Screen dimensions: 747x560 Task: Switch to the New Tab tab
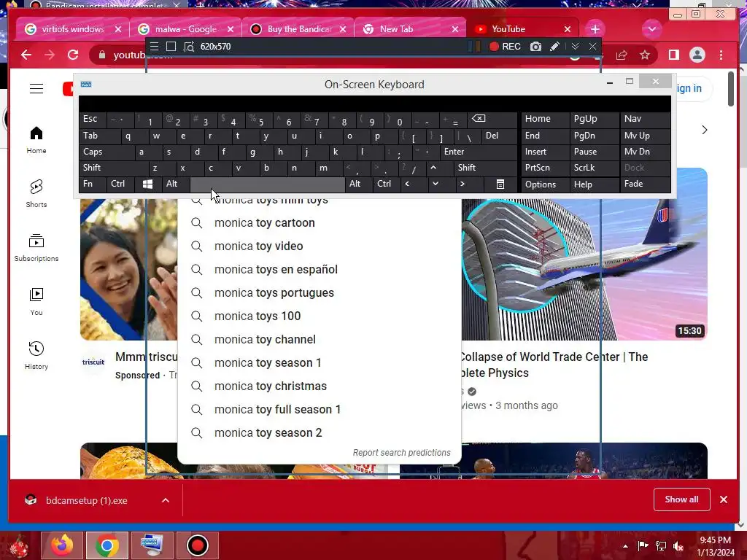pyautogui.click(x=410, y=29)
